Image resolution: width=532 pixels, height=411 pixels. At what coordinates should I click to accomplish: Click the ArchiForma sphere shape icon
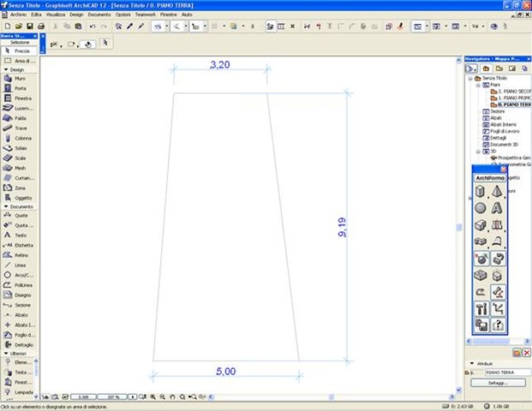point(481,208)
